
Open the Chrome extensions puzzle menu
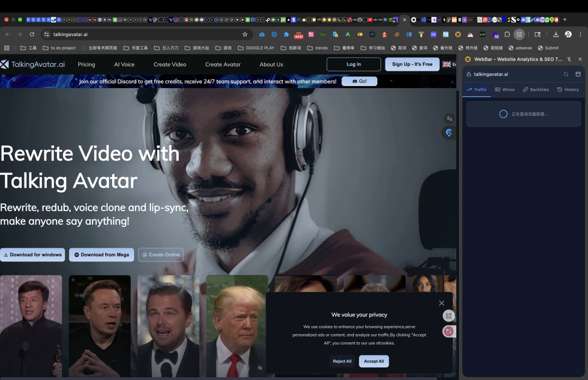507,34
